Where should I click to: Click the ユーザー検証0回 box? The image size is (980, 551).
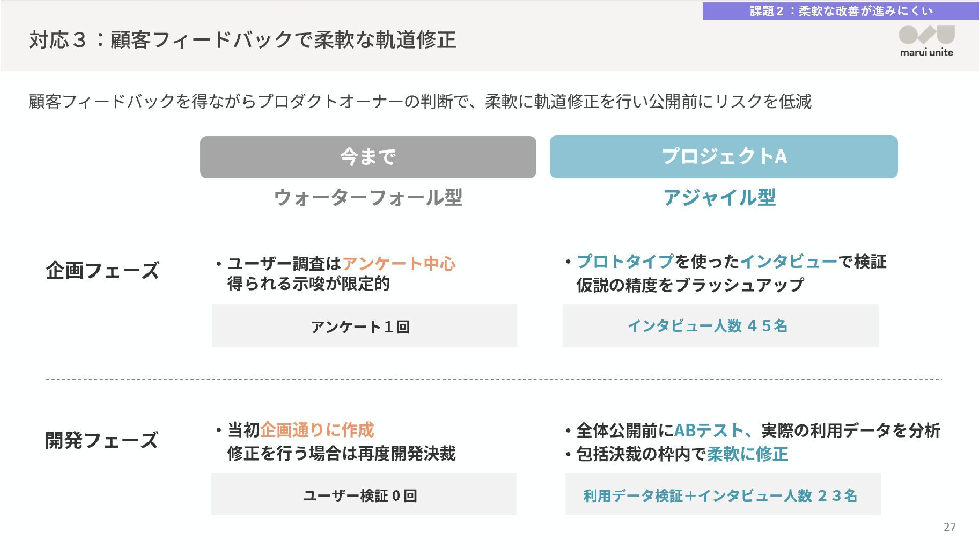pyautogui.click(x=364, y=494)
